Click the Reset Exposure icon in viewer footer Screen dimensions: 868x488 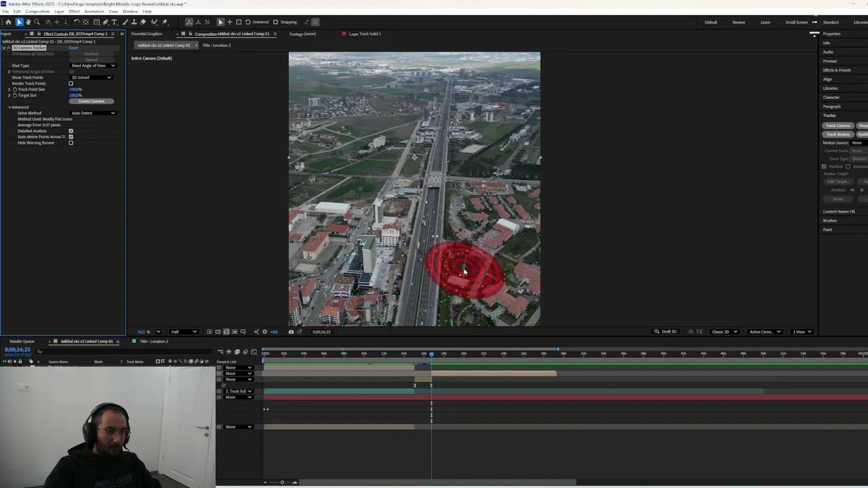click(x=264, y=331)
